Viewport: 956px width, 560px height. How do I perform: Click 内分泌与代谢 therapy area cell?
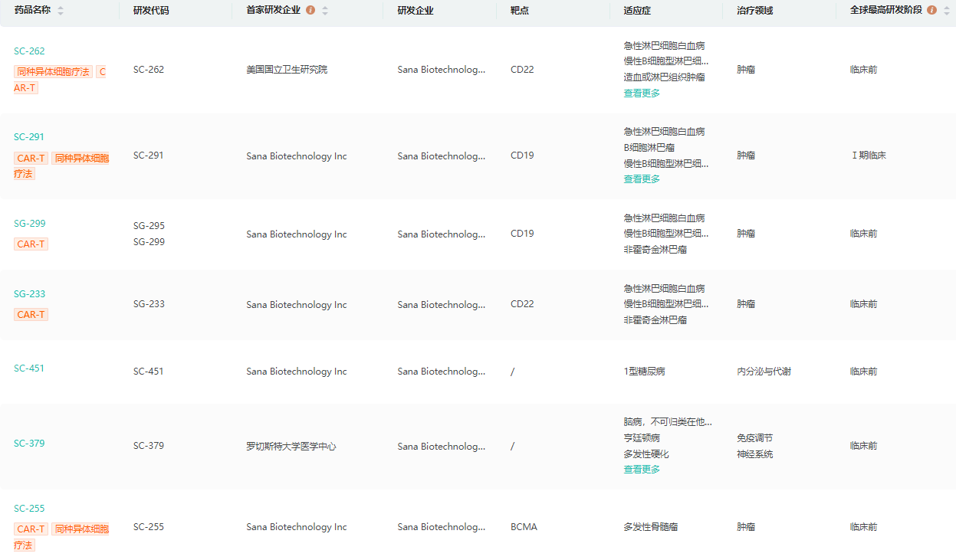tap(764, 372)
